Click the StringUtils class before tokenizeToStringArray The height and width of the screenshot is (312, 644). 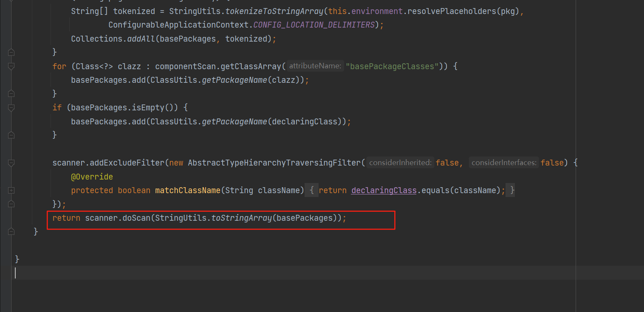195,11
